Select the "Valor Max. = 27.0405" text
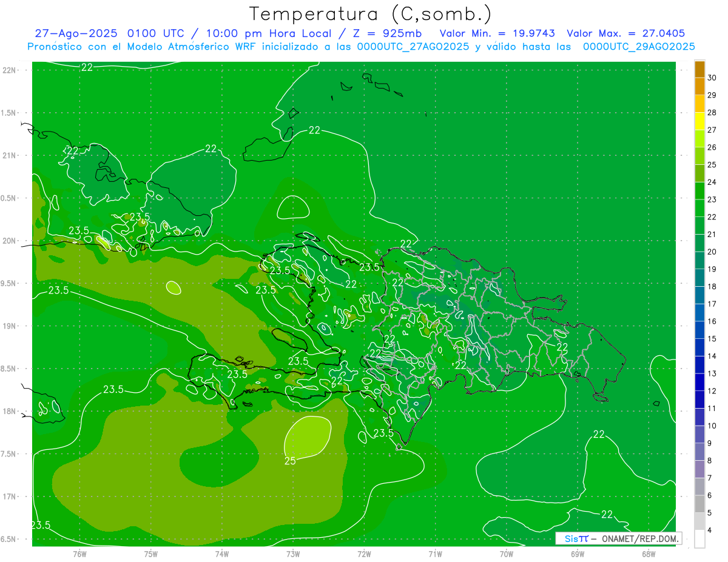The height and width of the screenshot is (562, 728). [x=626, y=33]
